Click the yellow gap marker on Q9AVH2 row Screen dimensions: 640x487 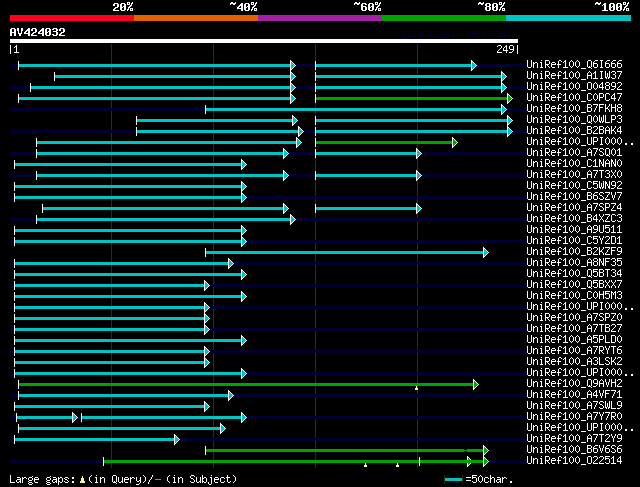pyautogui.click(x=416, y=389)
